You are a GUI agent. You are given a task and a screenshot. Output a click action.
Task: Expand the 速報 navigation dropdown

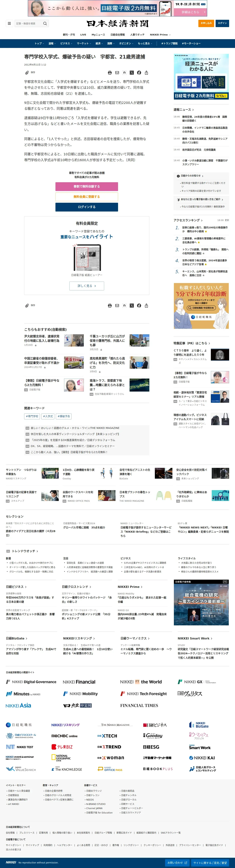coord(52,44)
